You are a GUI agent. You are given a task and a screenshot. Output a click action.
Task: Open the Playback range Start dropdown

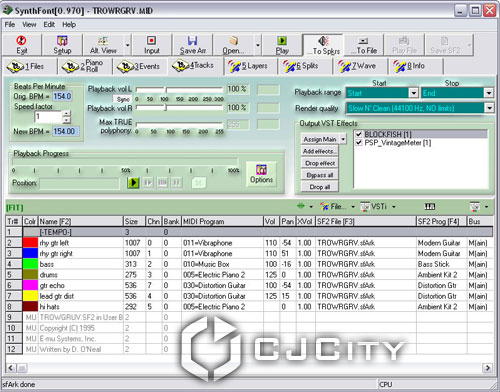click(x=413, y=93)
